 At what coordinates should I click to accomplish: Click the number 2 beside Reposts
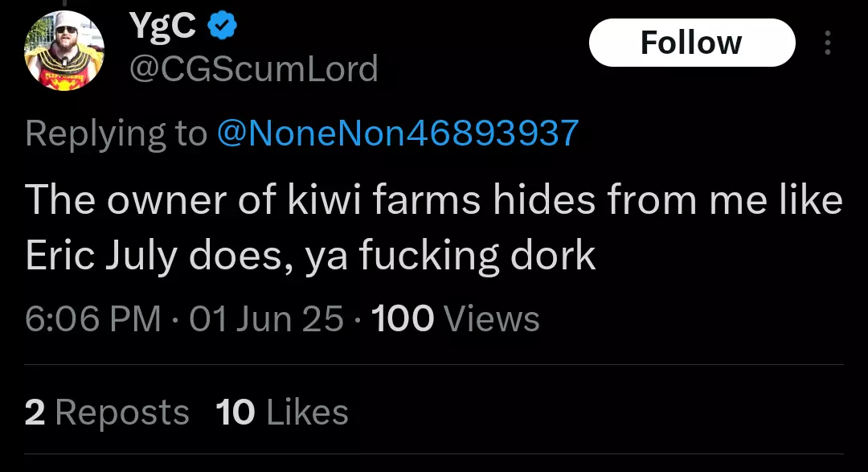[x=35, y=412]
